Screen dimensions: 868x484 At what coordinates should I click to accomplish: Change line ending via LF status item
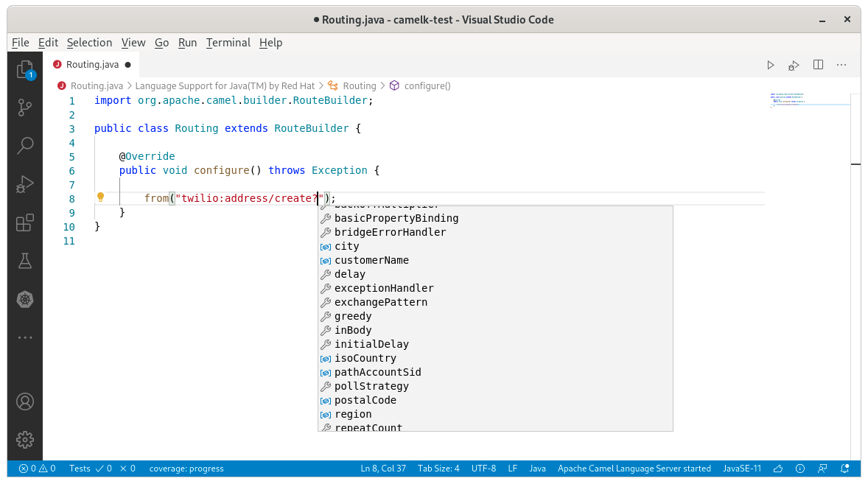[x=513, y=469]
